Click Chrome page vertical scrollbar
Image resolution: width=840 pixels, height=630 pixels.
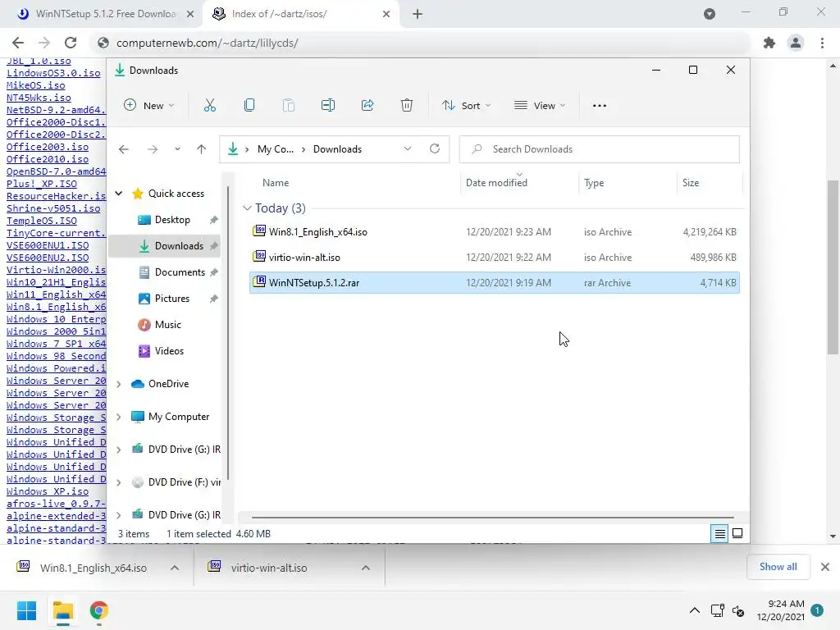point(833,267)
